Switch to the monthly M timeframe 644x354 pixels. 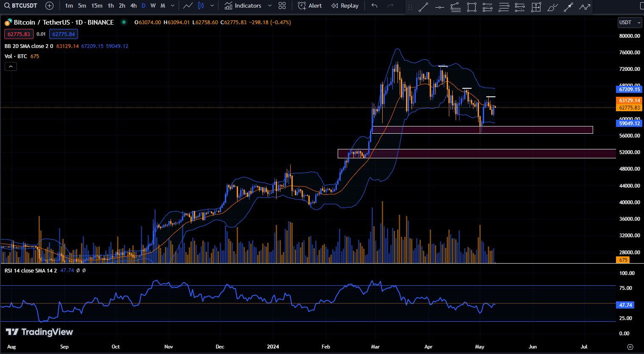(x=163, y=6)
